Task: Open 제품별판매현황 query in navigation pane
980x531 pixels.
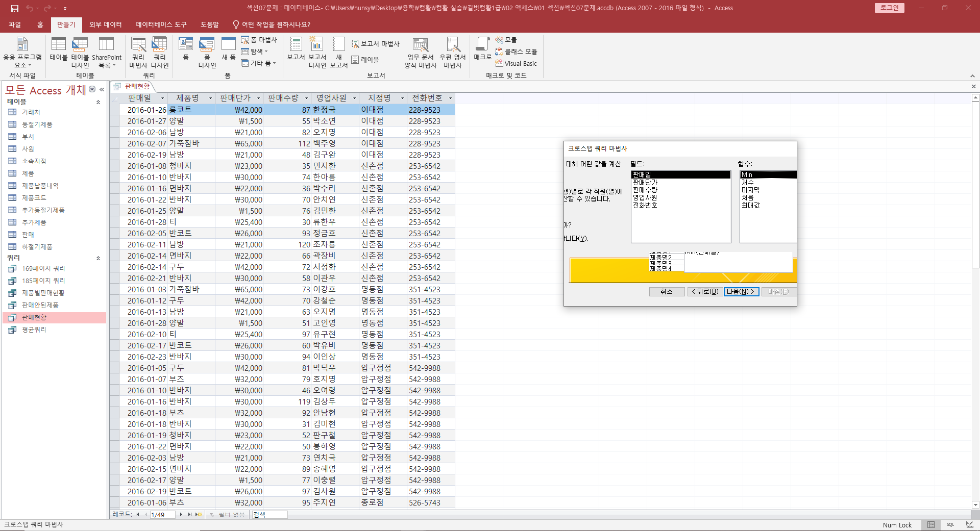Action: coord(43,293)
